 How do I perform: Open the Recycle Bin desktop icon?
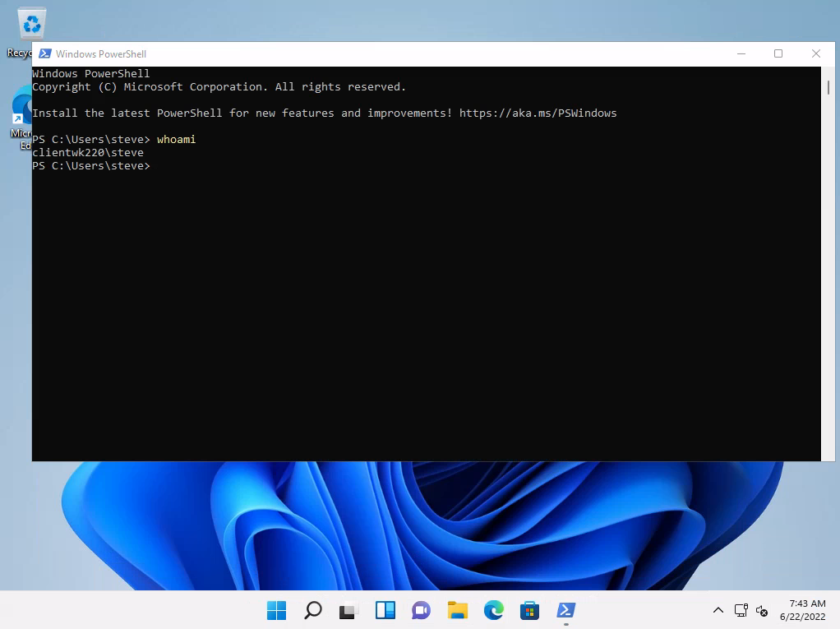(31, 25)
